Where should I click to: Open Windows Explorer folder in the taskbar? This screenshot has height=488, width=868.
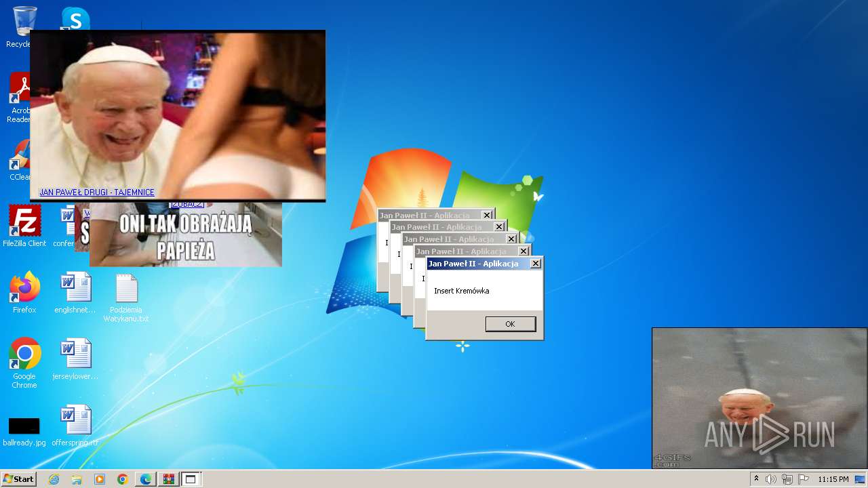(x=77, y=479)
